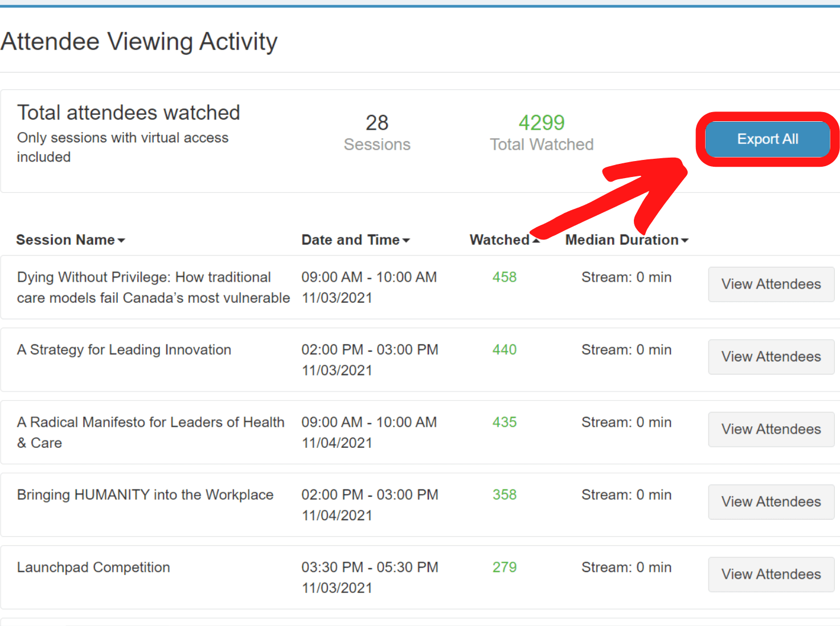
Task: Click the 28 Sessions figure
Action: click(x=376, y=123)
